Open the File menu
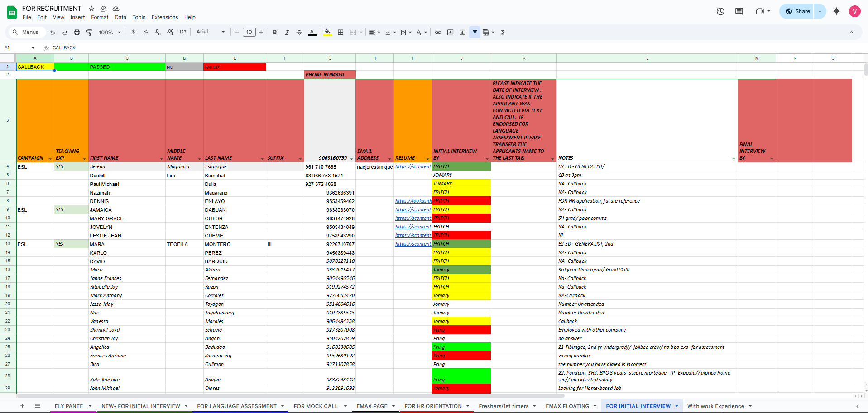Screen dimensions: 868x413 click(27, 17)
